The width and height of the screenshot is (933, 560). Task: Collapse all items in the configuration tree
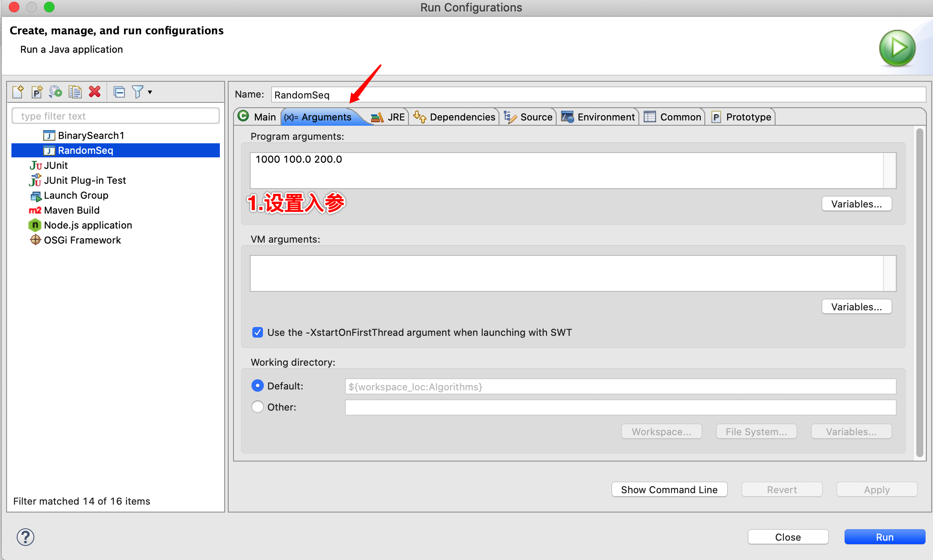pyautogui.click(x=119, y=92)
